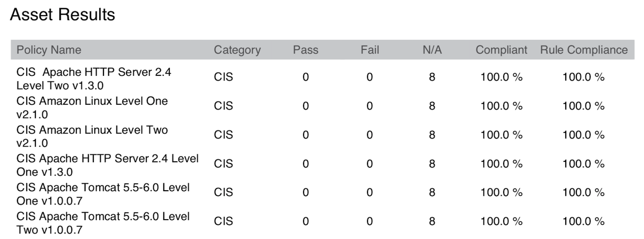Click Rule Compliance value for Amazon Linux Level One
Screen dimensions: 644x239
pos(583,106)
